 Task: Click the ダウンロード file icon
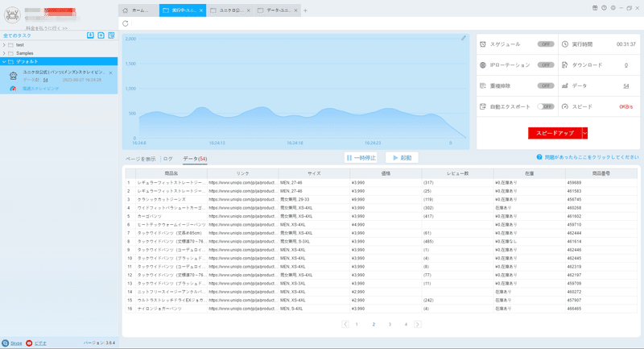[565, 65]
